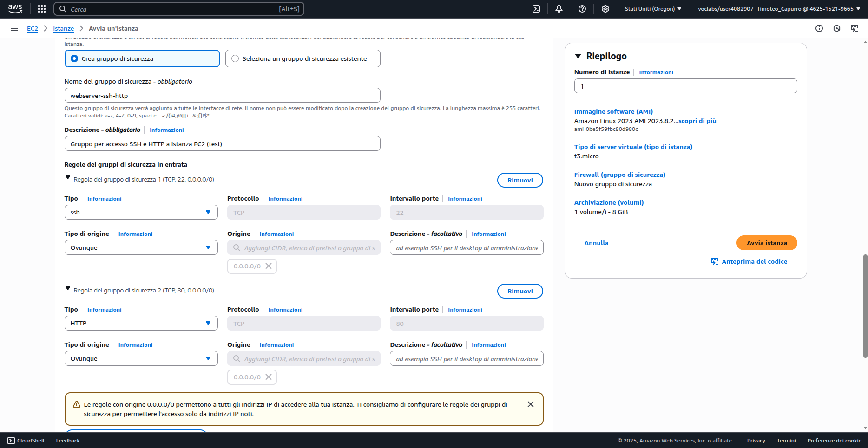Click Annulla to cancel launch
Viewport: 868px width, 448px height.
coord(596,243)
